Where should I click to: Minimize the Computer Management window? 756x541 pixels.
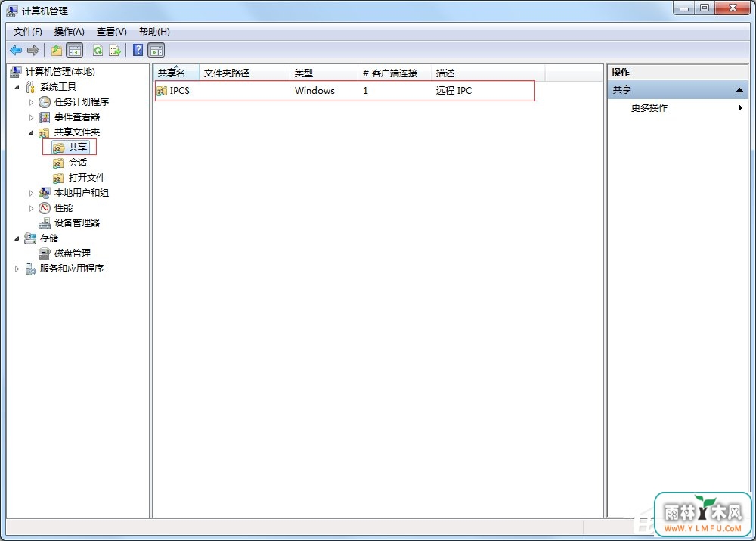click(x=683, y=8)
